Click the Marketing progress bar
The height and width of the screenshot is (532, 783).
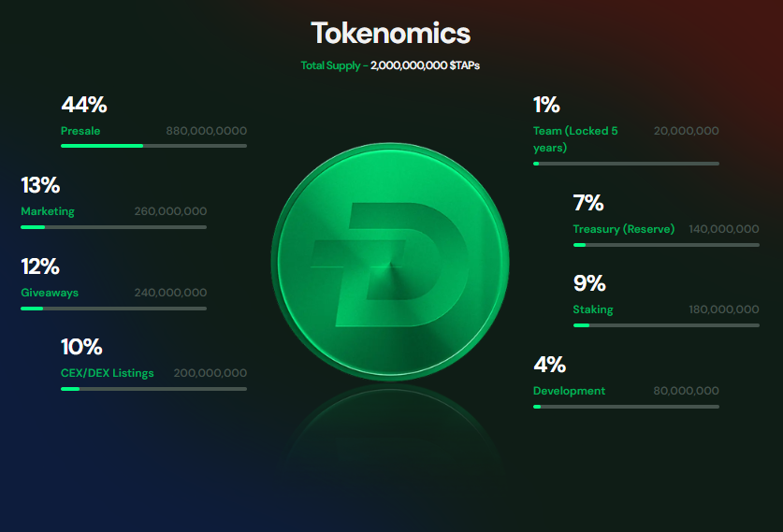113,227
